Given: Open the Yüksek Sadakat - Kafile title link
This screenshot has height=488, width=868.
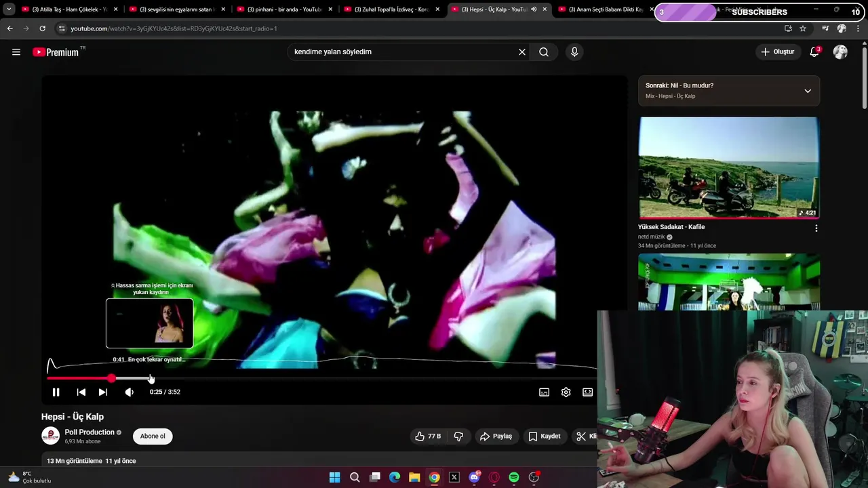Looking at the screenshot, I should click(x=671, y=227).
